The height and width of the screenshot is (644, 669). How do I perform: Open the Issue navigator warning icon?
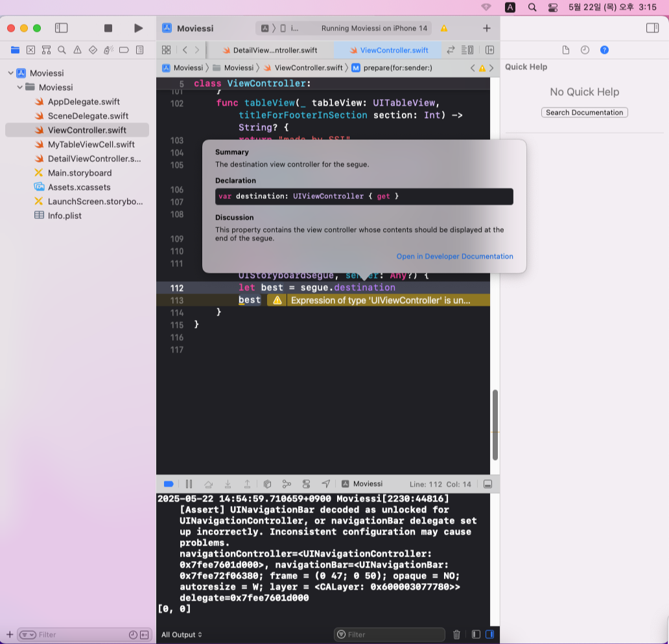click(x=77, y=50)
